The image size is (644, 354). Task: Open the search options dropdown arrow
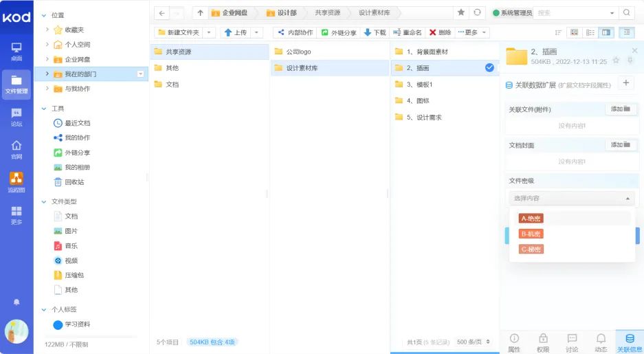[612, 13]
